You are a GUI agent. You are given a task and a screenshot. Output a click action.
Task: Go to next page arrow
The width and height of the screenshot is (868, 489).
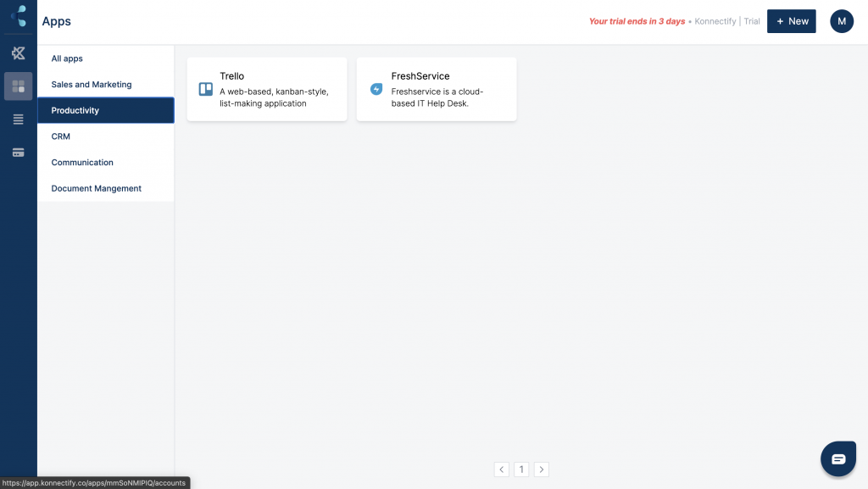[x=542, y=470]
